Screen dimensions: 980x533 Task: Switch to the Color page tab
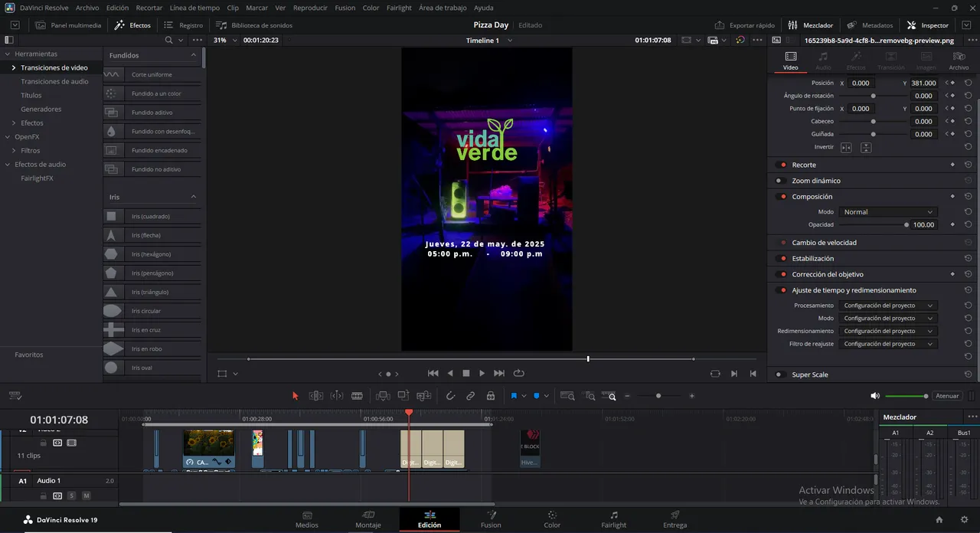(x=552, y=519)
